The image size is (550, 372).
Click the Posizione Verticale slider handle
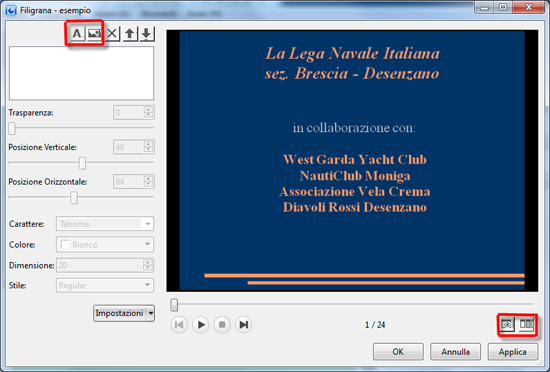coord(82,163)
